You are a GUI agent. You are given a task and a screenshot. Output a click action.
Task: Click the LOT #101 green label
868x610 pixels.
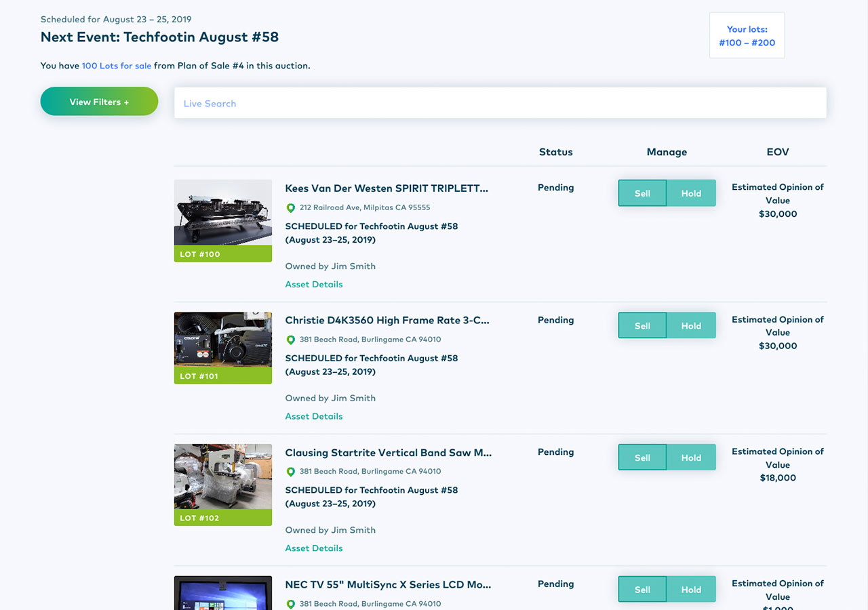tap(223, 375)
